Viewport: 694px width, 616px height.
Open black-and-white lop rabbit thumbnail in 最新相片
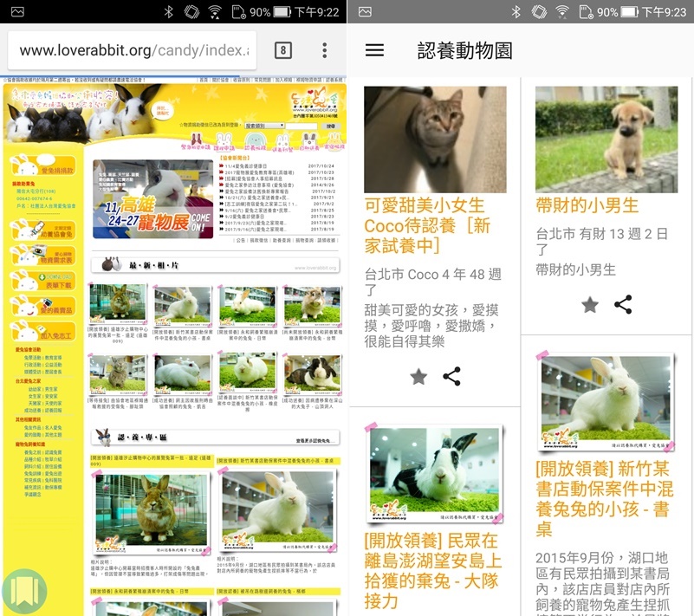pos(313,375)
